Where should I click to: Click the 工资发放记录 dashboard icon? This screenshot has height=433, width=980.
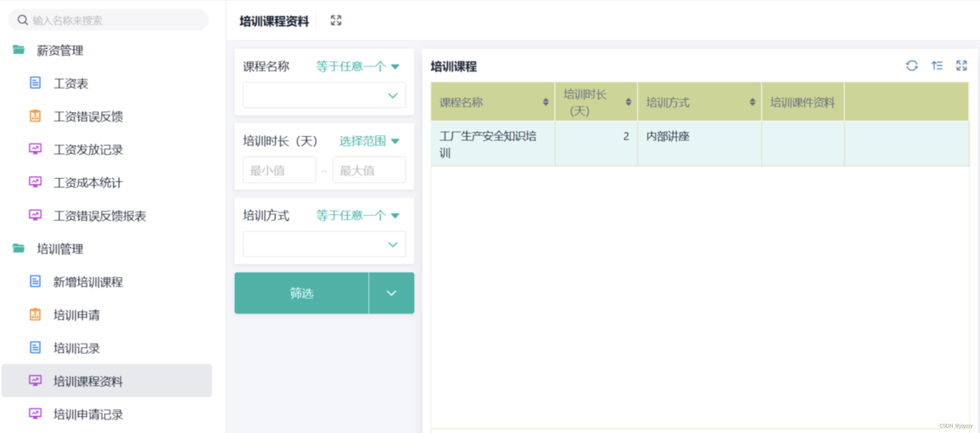pyautogui.click(x=36, y=149)
